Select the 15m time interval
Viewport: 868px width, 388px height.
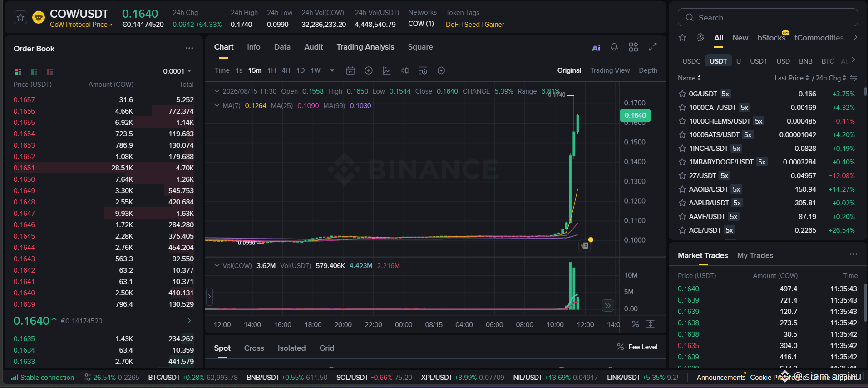(x=255, y=70)
